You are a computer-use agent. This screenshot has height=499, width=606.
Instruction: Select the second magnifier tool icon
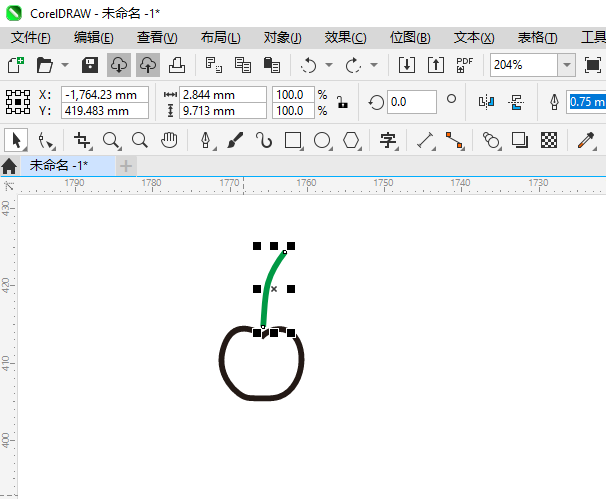[x=140, y=140]
